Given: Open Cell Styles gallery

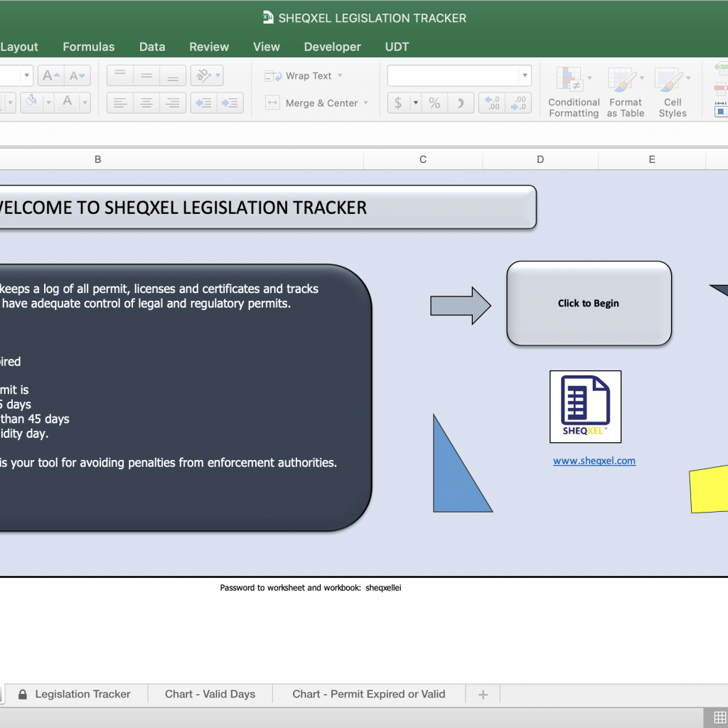Looking at the screenshot, I should [672, 92].
